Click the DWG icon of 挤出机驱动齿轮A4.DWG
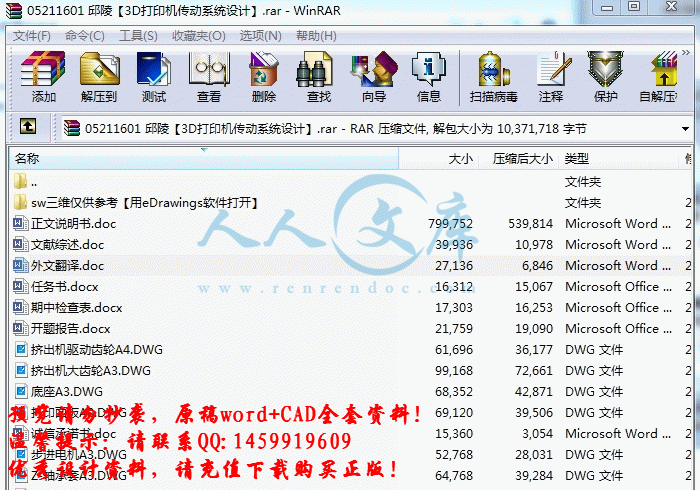 (x=21, y=349)
